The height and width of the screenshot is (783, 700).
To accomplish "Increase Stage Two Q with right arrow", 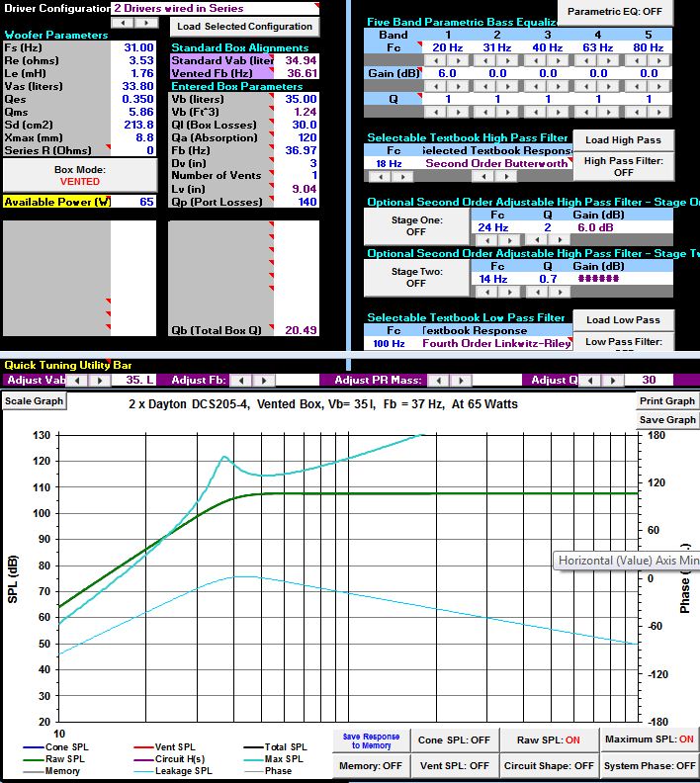I will pos(561,292).
